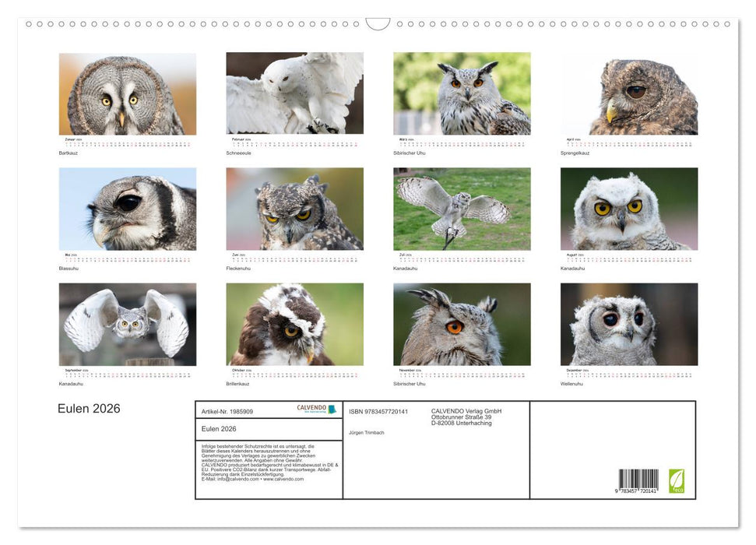This screenshot has height=545, width=756.
Task: Open the September owl with spread wings
Action: click(x=128, y=324)
